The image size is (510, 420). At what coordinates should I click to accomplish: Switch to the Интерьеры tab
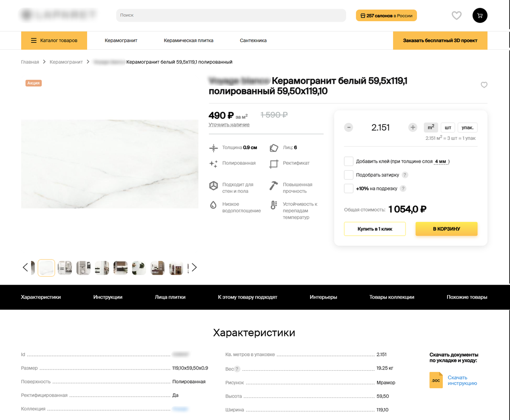323,297
